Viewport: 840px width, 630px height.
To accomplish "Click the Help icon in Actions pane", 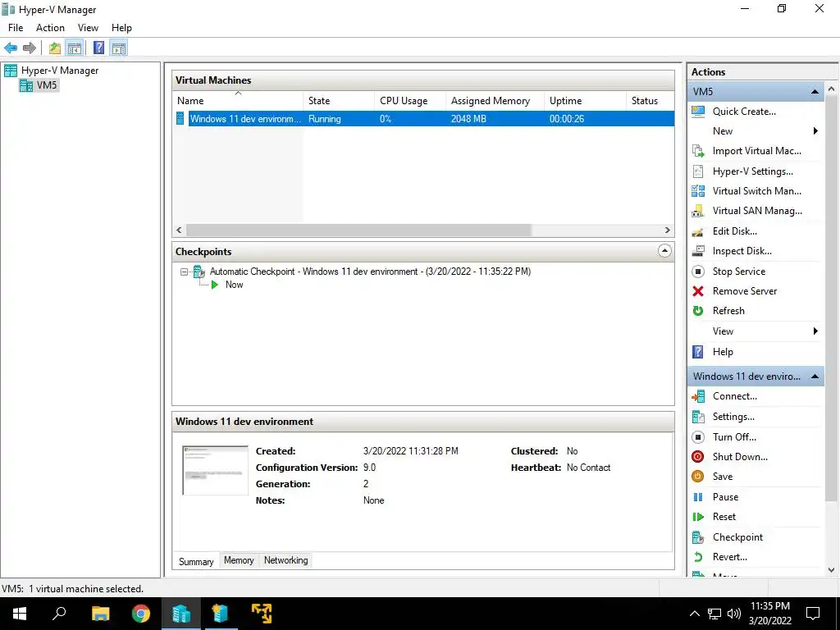I will point(698,351).
